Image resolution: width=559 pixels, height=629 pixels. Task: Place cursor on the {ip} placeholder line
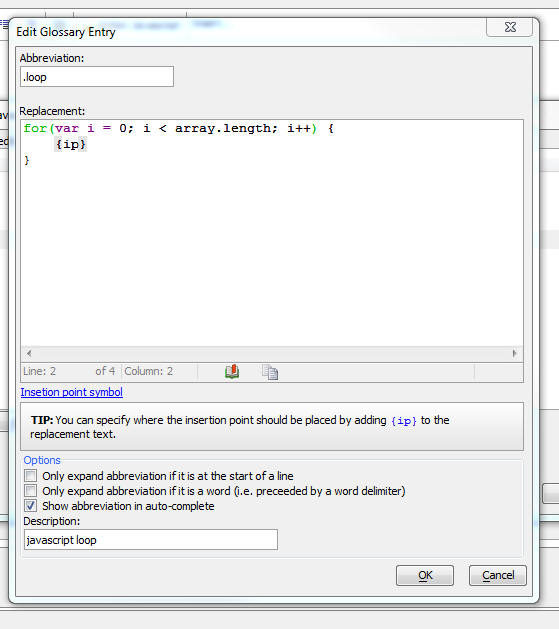pyautogui.click(x=71, y=144)
